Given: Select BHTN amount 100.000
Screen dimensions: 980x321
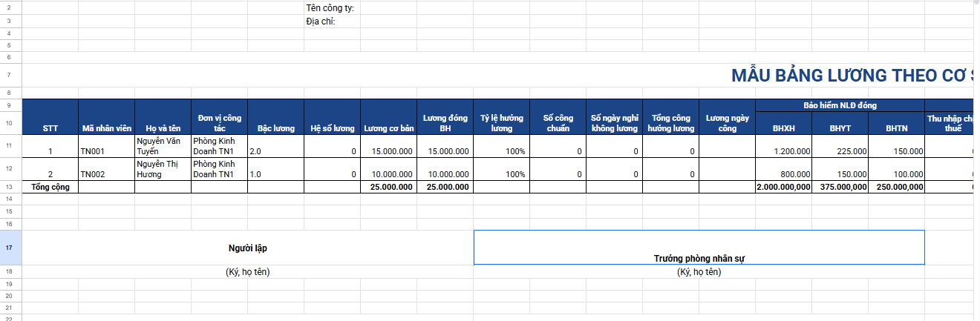Looking at the screenshot, I should pyautogui.click(x=897, y=169).
